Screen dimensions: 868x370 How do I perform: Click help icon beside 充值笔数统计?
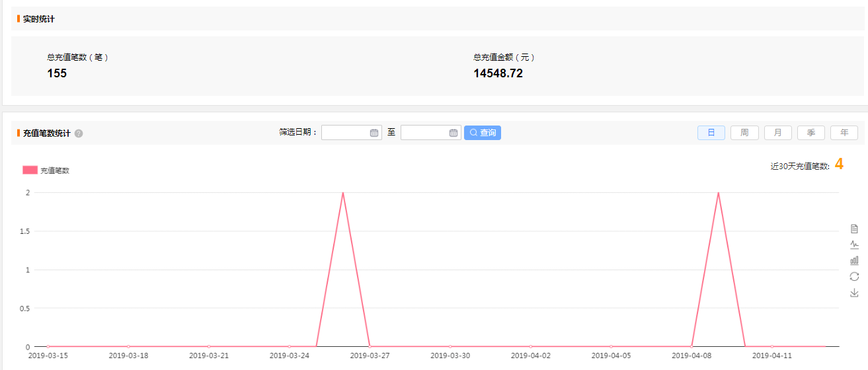[79, 133]
